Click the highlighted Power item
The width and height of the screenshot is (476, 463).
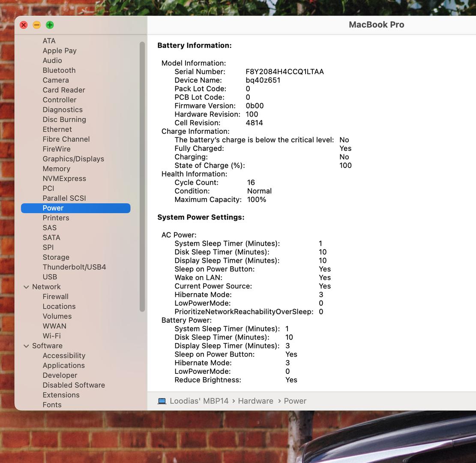point(75,208)
